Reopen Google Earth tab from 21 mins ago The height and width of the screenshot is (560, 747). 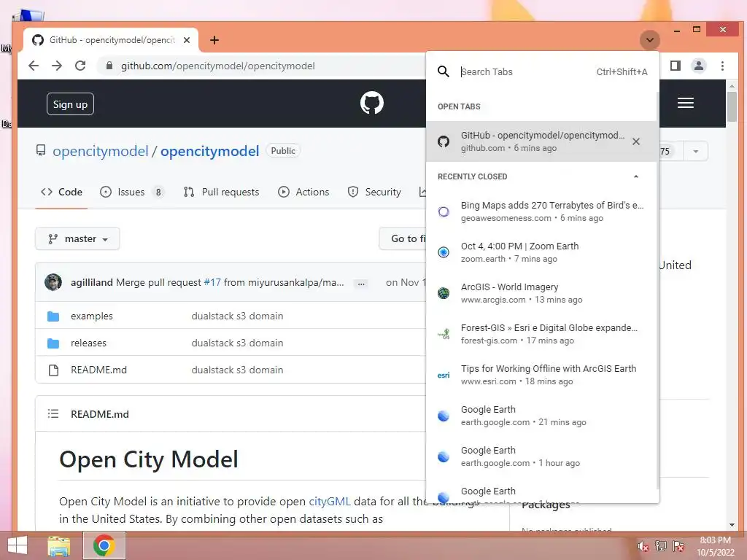(542, 416)
